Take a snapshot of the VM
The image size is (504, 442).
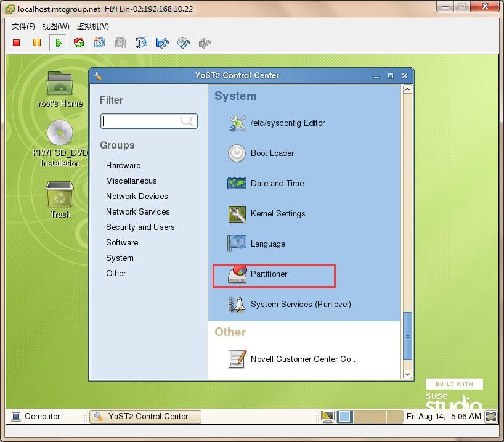99,43
